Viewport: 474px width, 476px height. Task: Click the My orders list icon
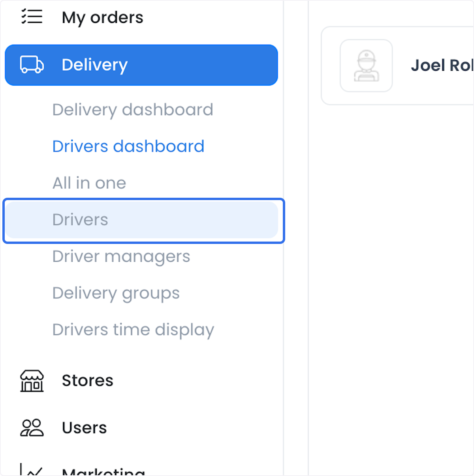point(32,17)
